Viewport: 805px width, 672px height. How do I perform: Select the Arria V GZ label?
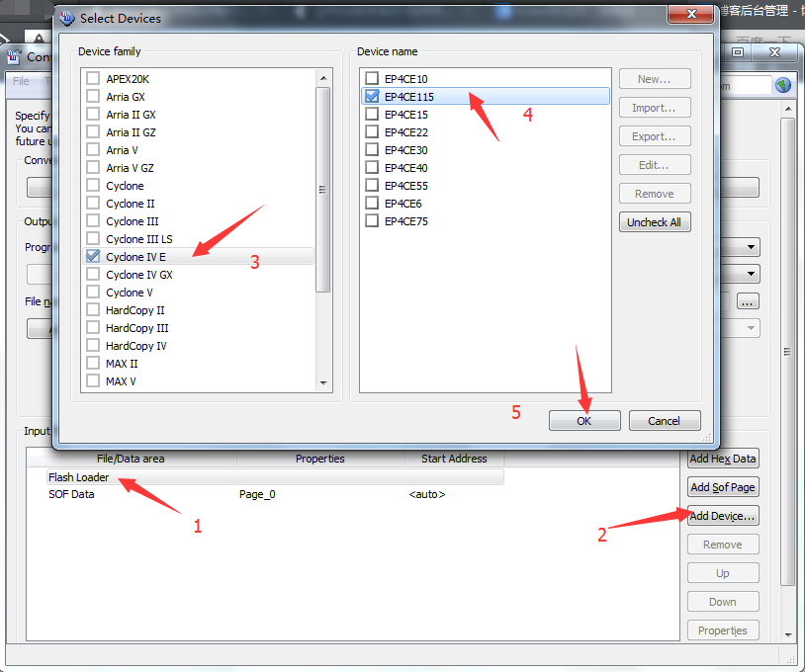point(130,168)
